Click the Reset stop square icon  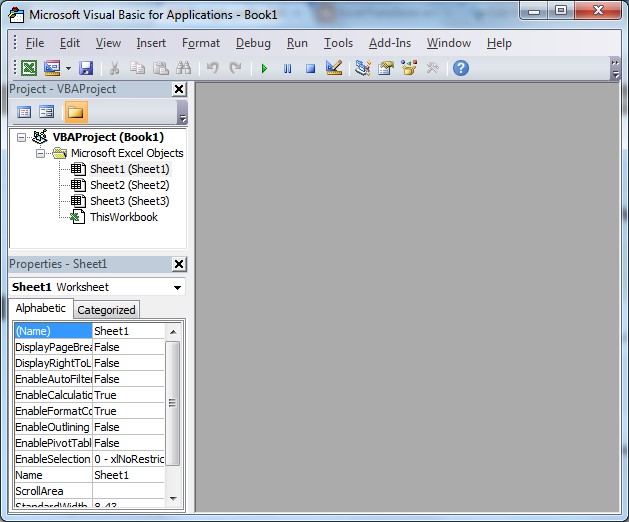pos(310,69)
